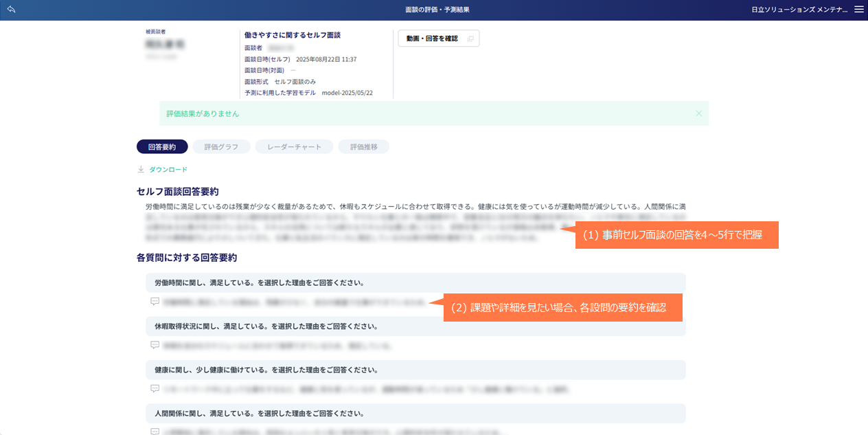Go back using the top-left arrow icon

(x=11, y=10)
